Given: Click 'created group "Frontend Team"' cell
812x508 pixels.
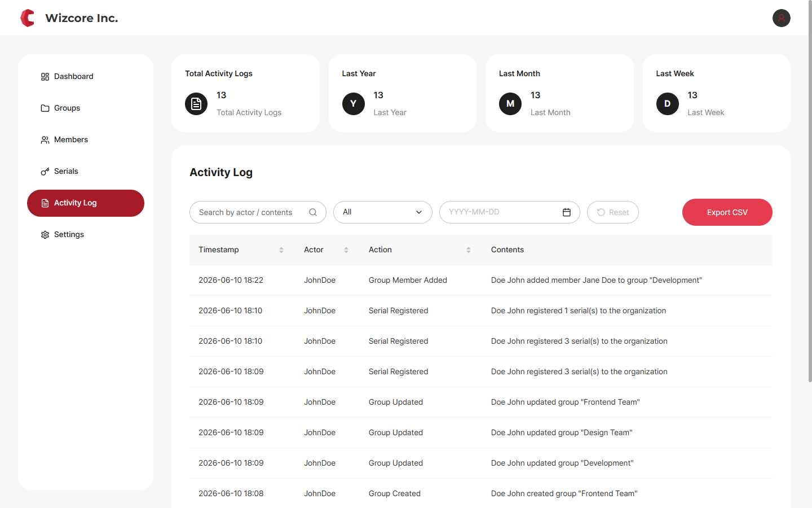Looking at the screenshot, I should pyautogui.click(x=564, y=494).
